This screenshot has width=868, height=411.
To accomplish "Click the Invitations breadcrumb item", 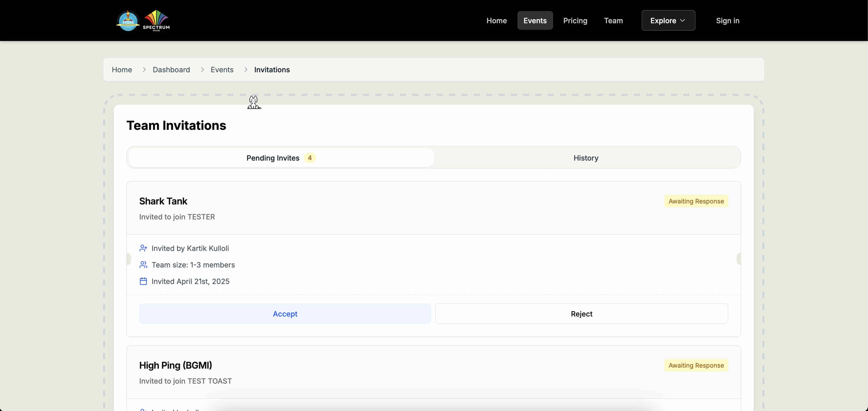I will [272, 70].
